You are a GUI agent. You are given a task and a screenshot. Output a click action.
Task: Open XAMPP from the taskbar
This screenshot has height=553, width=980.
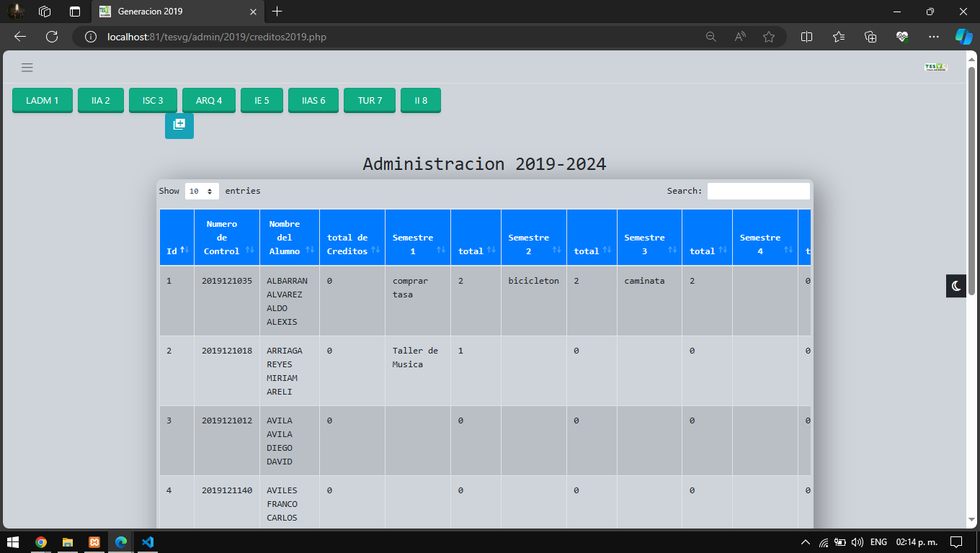coord(94,542)
